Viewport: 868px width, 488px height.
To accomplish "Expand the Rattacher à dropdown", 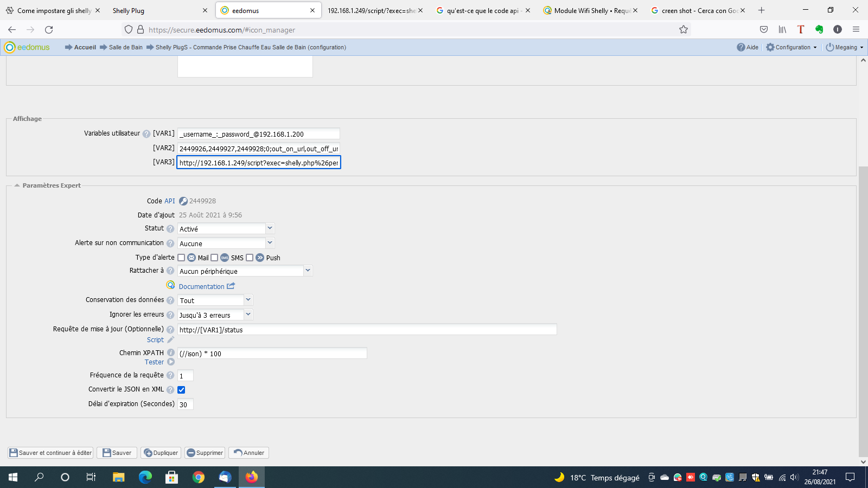I will pos(308,271).
